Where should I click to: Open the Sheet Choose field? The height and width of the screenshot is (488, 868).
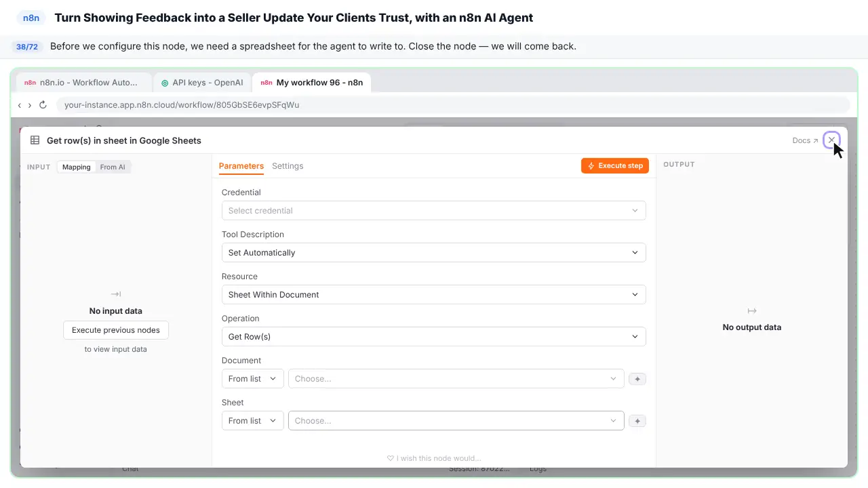click(456, 421)
